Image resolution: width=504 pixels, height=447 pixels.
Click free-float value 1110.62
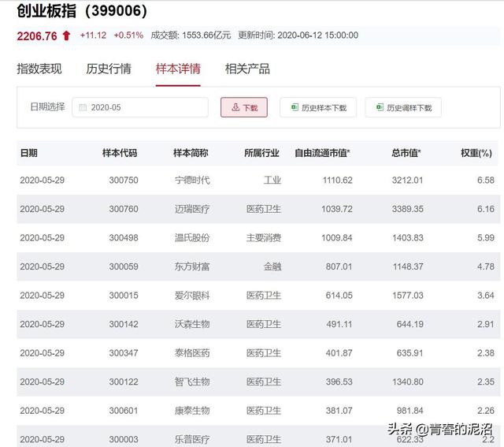click(338, 180)
